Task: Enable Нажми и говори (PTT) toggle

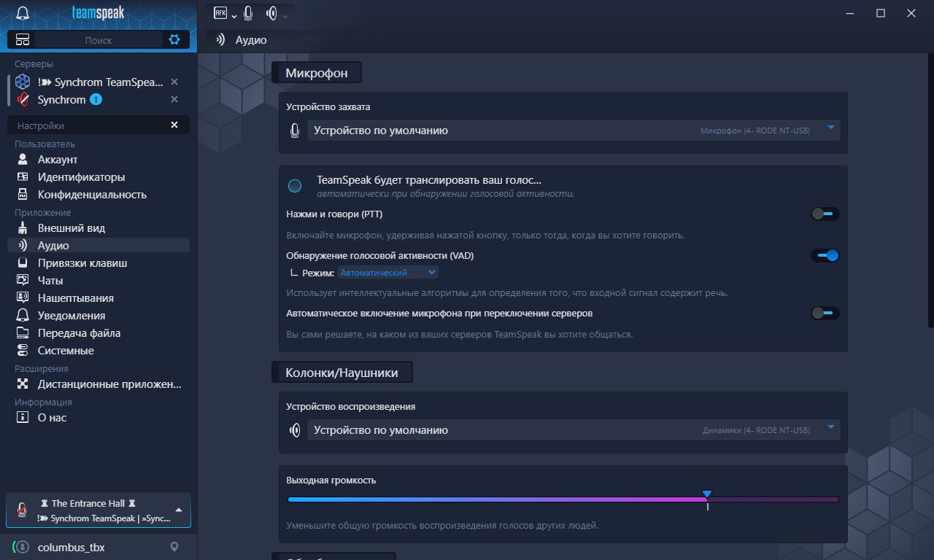Action: [x=825, y=214]
